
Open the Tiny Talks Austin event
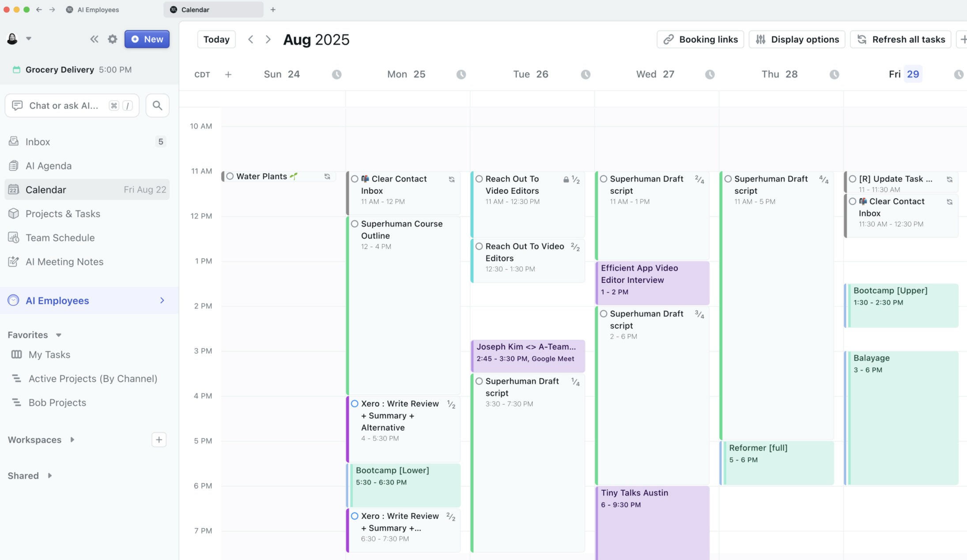click(x=652, y=522)
